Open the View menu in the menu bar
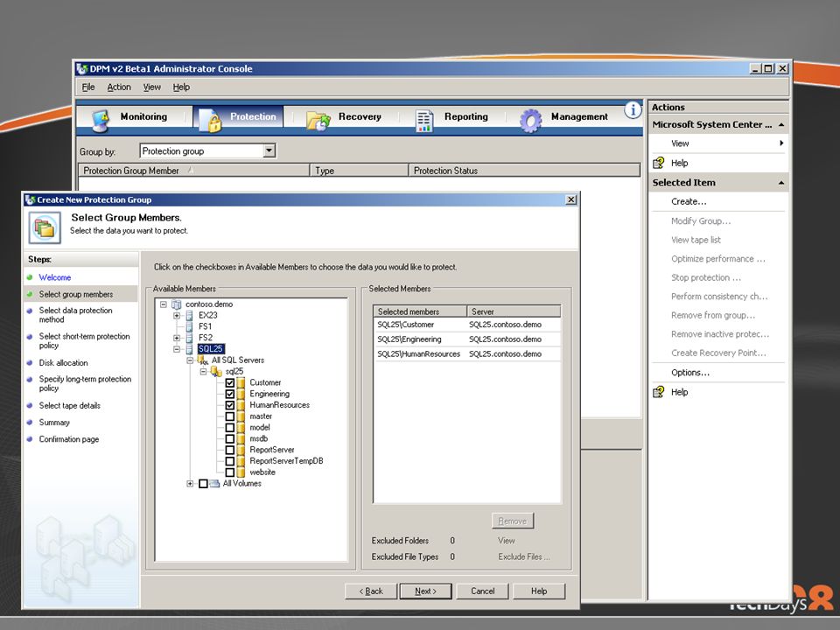This screenshot has width=840, height=630. [151, 87]
